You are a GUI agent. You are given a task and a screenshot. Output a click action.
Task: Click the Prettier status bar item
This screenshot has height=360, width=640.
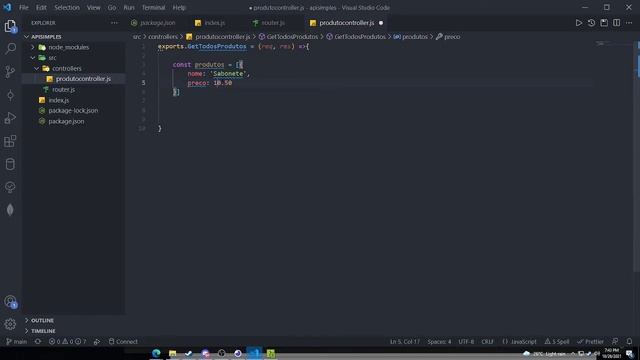tap(590, 342)
